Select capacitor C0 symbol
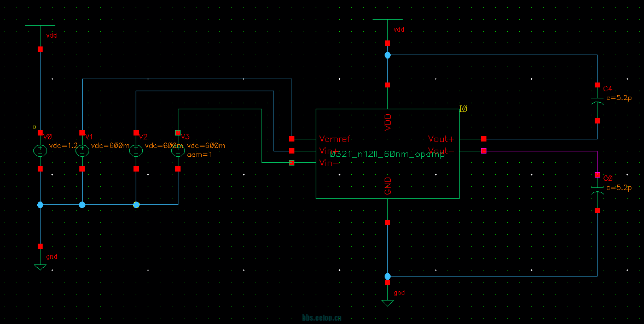 coord(597,191)
